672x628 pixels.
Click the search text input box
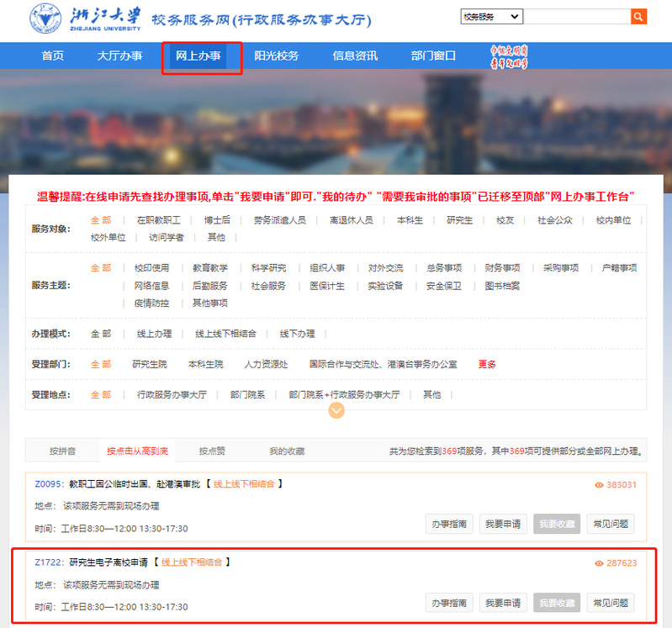[577, 17]
